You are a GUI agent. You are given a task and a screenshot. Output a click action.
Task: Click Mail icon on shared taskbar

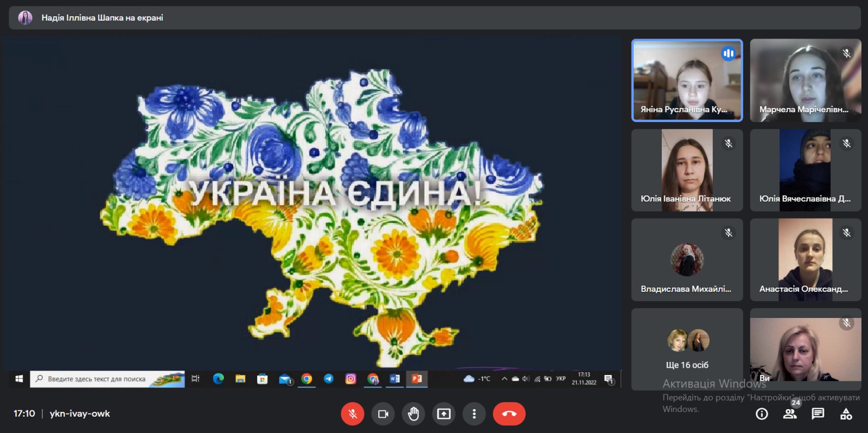pyautogui.click(x=285, y=379)
